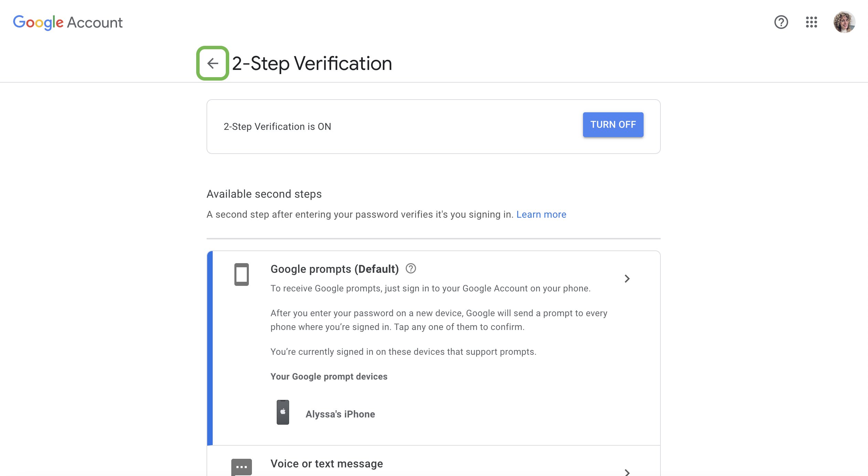Select the Alyssa's iPhone device icon
This screenshot has width=868, height=476.
pyautogui.click(x=283, y=412)
